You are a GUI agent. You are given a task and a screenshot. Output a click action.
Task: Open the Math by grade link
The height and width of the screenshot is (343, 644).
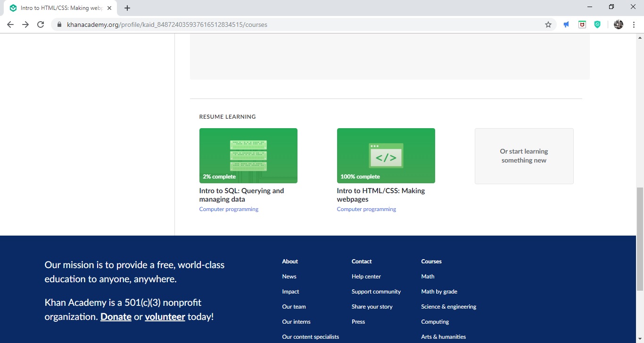click(439, 292)
